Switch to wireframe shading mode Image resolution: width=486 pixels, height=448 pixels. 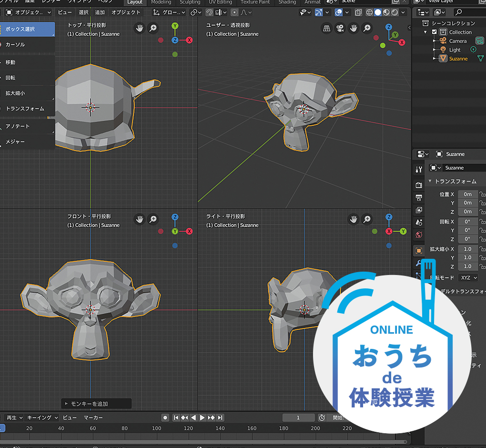[x=369, y=12]
